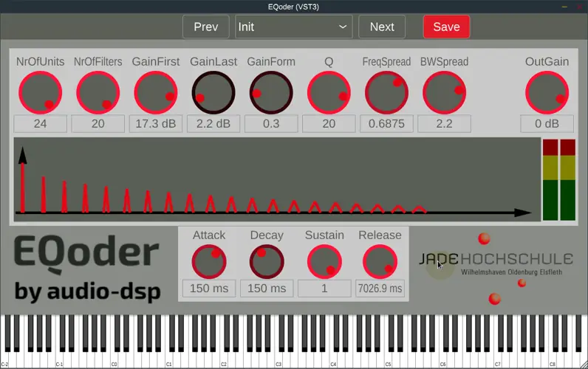Click the Release 7026.9 ms value field
Screen dimensions: 588x369
click(x=380, y=289)
